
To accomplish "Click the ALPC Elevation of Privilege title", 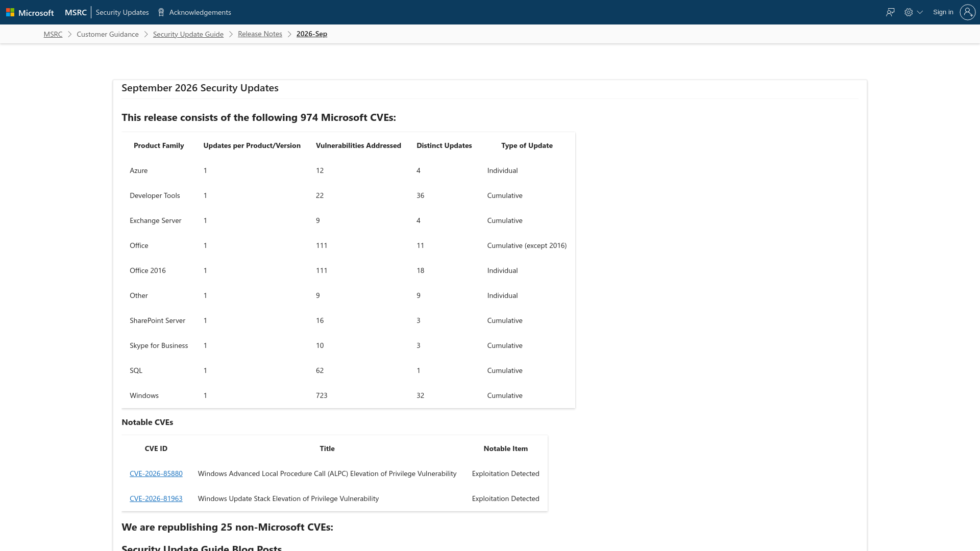I will 327,473.
